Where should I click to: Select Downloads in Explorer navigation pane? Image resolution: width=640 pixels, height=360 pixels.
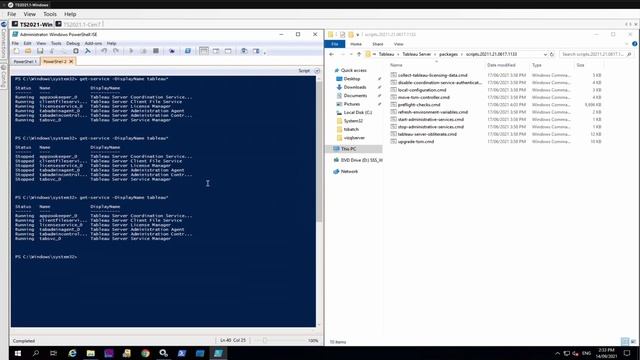point(355,87)
